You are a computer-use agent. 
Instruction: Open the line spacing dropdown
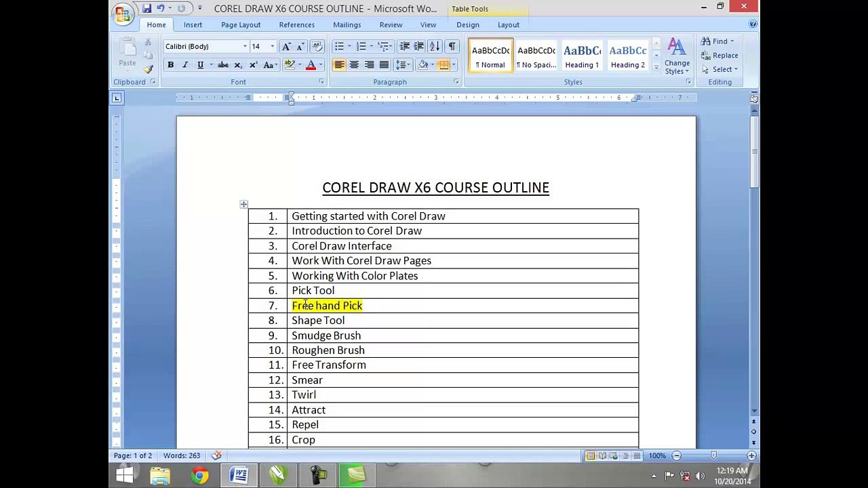403,65
